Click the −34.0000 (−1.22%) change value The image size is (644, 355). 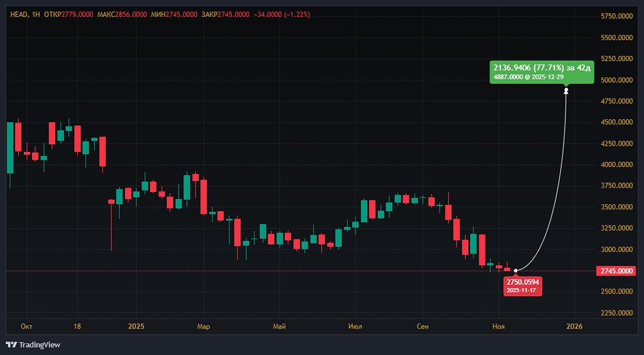[282, 14]
